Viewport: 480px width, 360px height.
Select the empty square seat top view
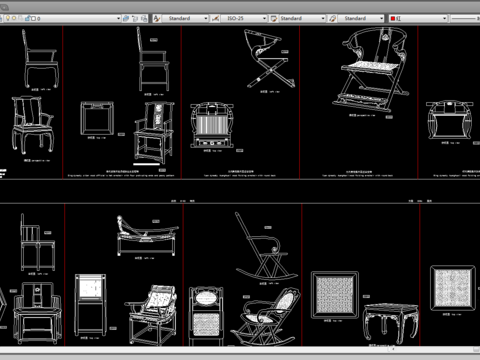(97, 118)
